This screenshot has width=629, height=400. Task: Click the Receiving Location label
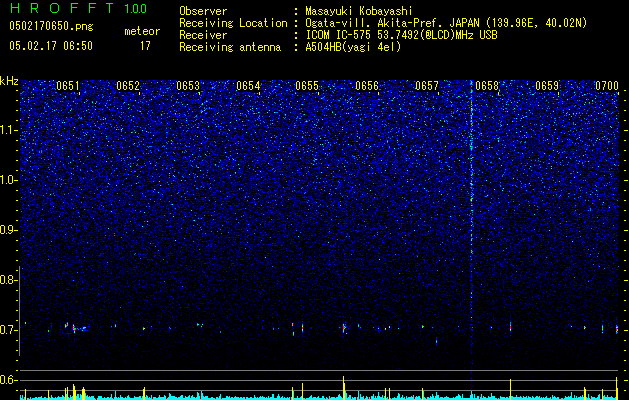233,23
